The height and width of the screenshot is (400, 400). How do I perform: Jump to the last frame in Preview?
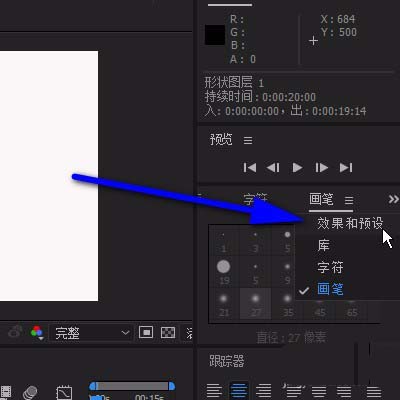346,167
